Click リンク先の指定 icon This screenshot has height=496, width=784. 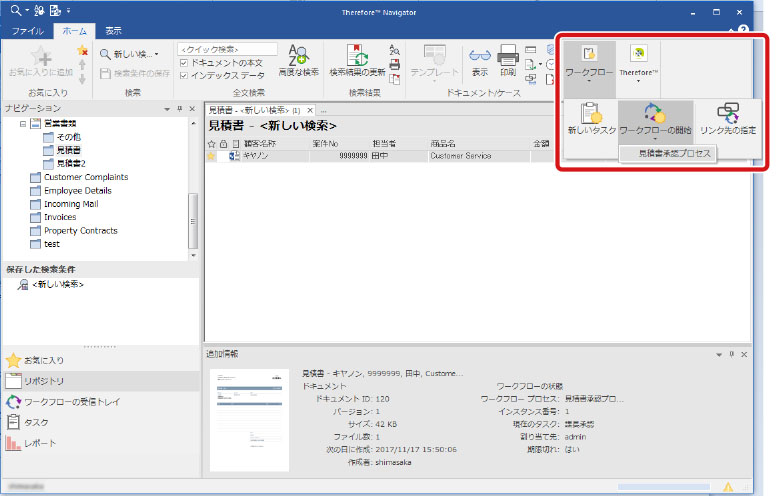(x=727, y=120)
